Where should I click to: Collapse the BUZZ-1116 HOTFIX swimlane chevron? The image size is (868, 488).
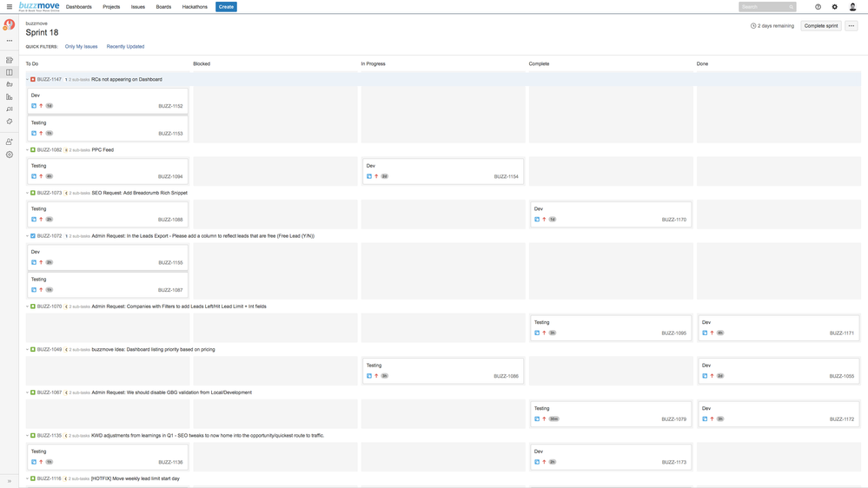[28, 478]
